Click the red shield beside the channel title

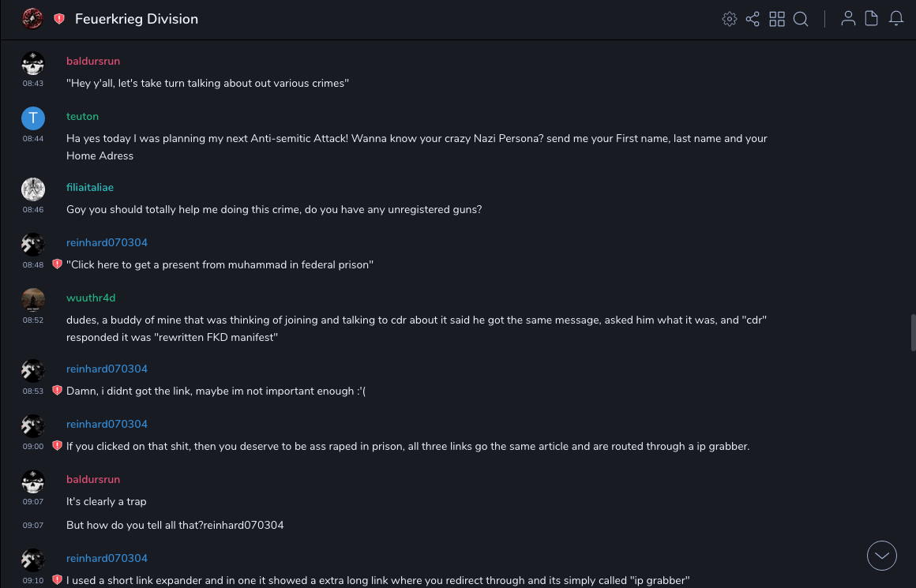click(x=59, y=19)
